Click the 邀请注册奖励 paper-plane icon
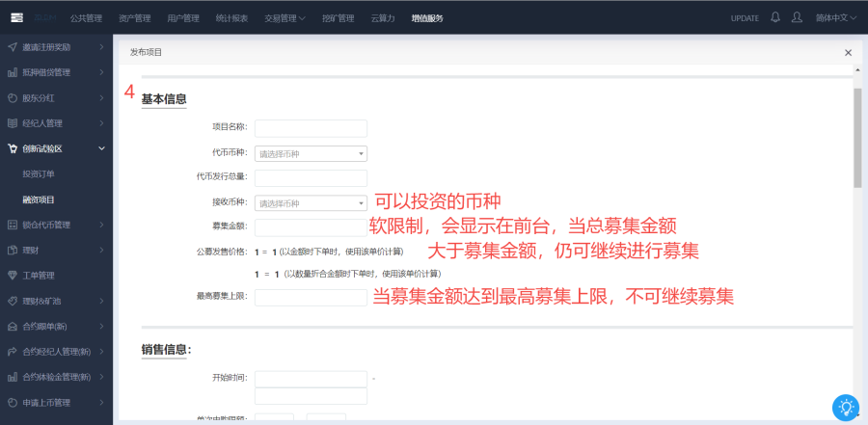Image resolution: width=868 pixels, height=425 pixels. pyautogui.click(x=13, y=47)
